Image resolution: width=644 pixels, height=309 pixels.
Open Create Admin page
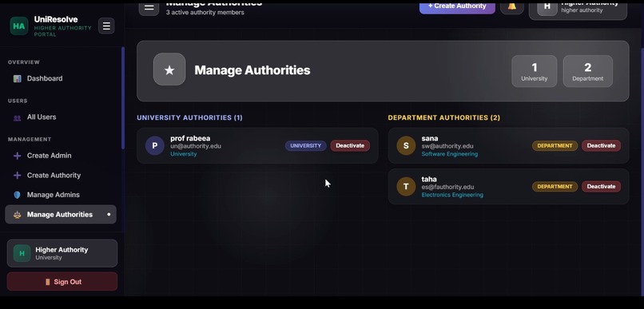pyautogui.click(x=61, y=156)
